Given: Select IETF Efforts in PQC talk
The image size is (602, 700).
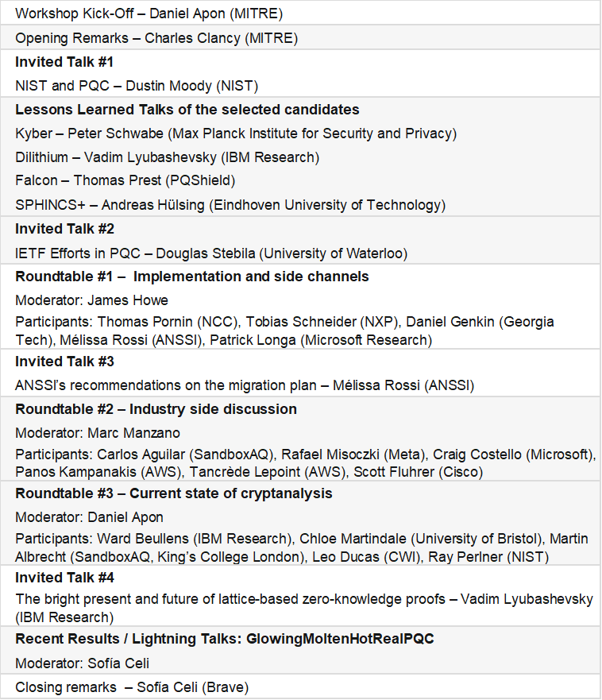Looking at the screenshot, I should [x=211, y=253].
